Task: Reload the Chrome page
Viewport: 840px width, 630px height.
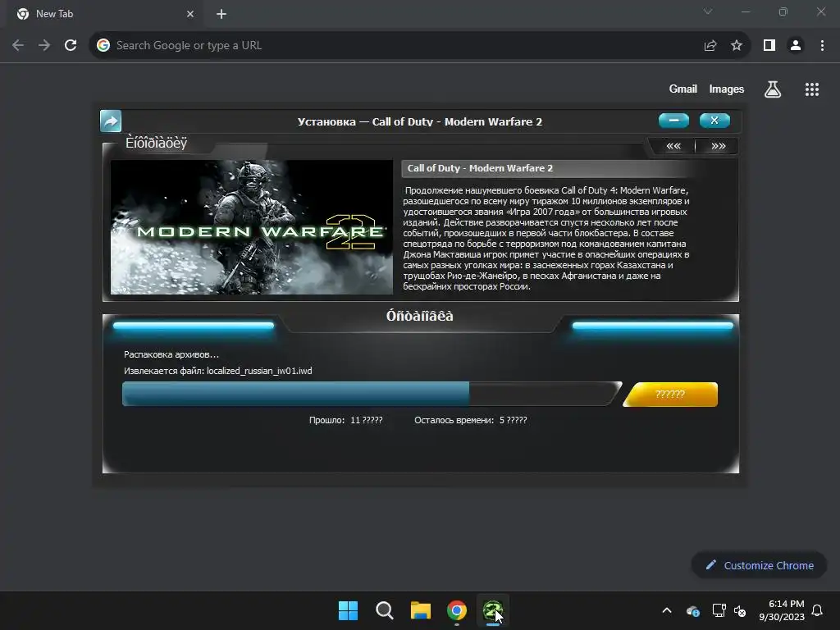Action: click(71, 46)
